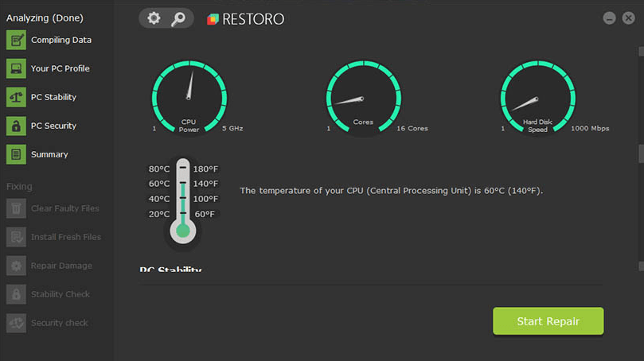This screenshot has width=644, height=361.
Task: Click the 100°F thermometer label
Action: click(205, 199)
